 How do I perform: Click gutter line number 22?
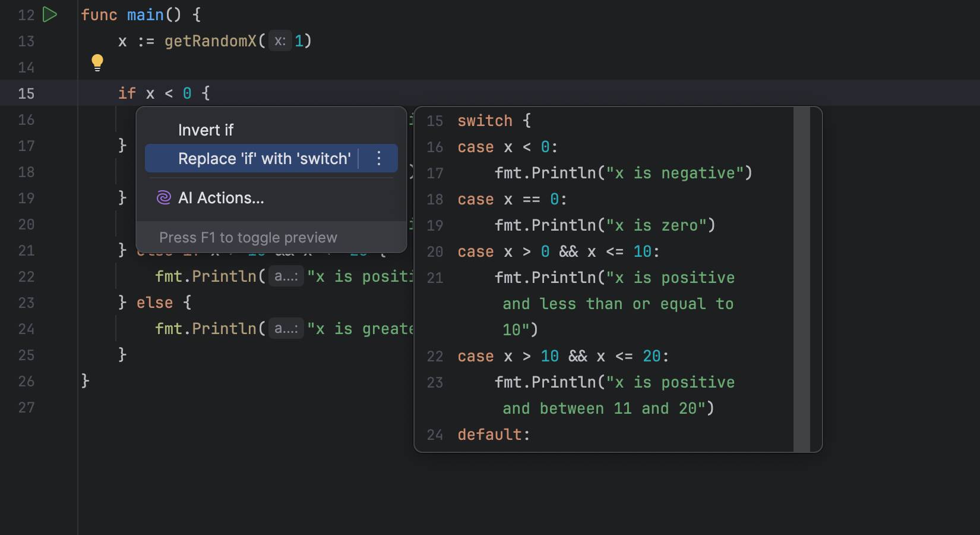(26, 276)
